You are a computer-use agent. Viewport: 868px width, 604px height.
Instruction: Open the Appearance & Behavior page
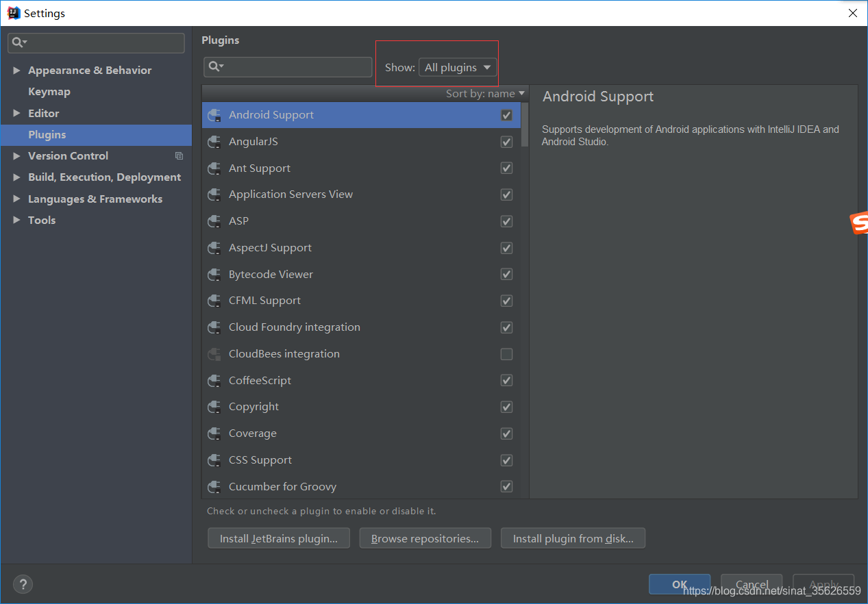tap(90, 71)
